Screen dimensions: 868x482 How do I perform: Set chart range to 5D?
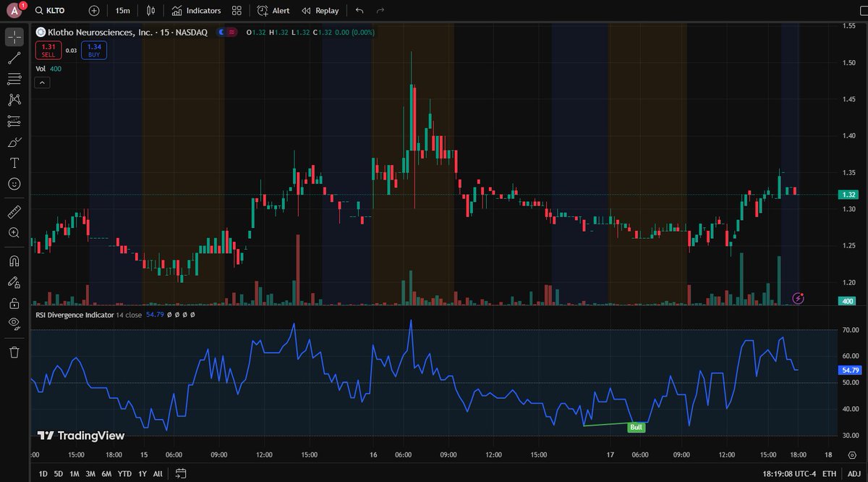[x=59, y=473]
